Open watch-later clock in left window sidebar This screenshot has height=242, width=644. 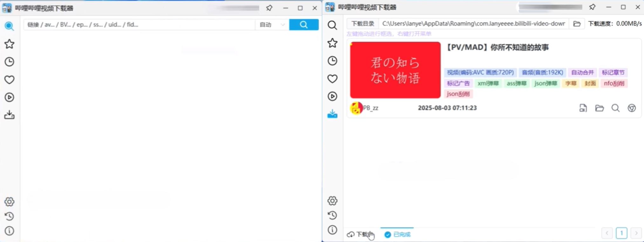(9, 62)
